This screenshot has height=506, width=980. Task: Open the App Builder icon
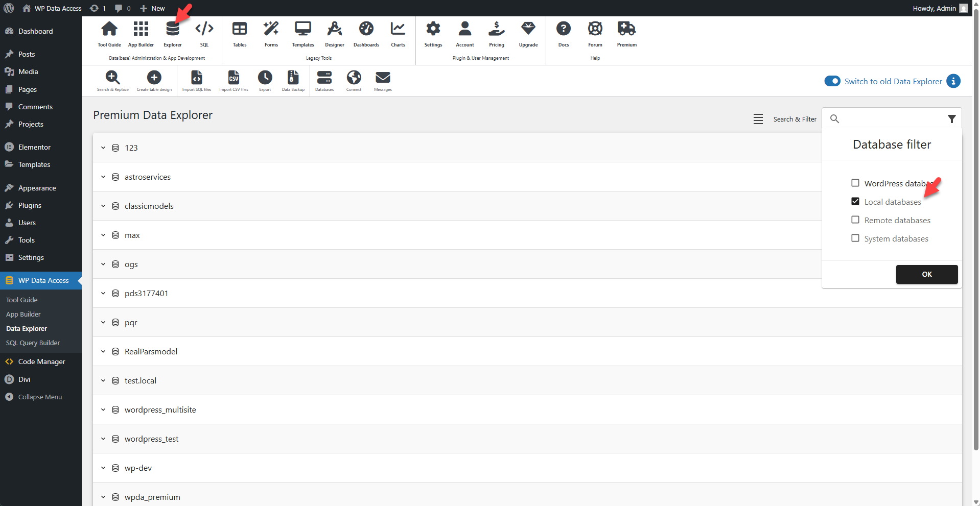(141, 32)
